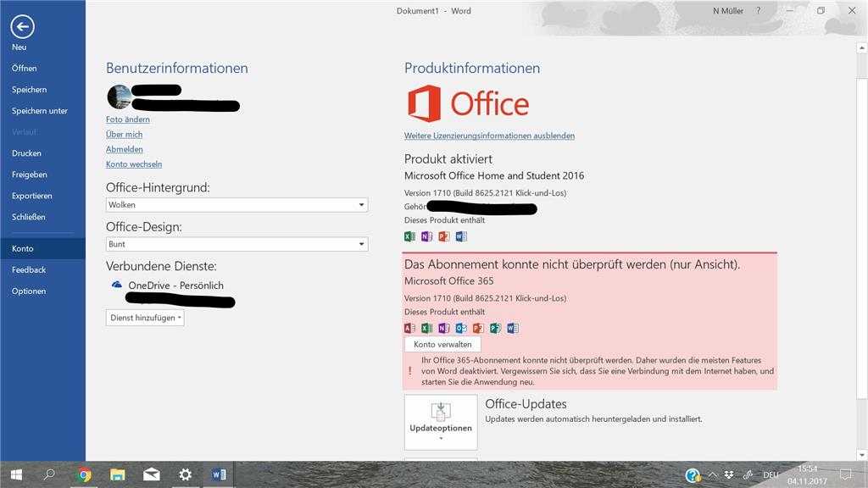Screen dimensions: 868x488
Task: Click the 'Microsoft Office 365' product name
Action: (449, 281)
